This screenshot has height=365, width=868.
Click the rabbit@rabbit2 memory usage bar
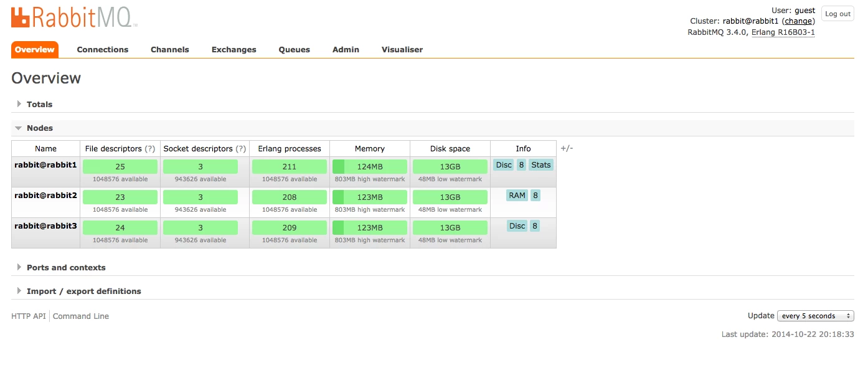[370, 197]
